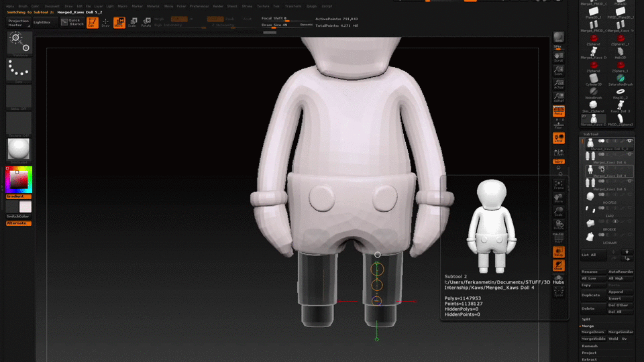
Task: Open the Zplugin menu
Action: point(311,6)
